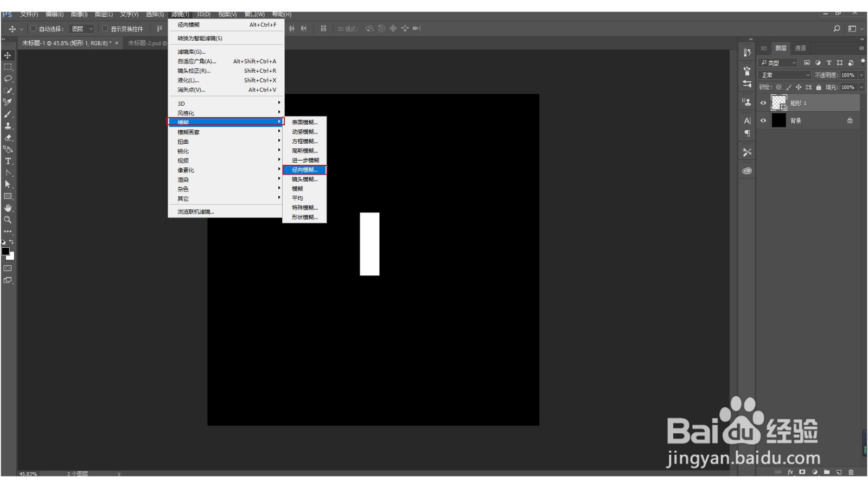This screenshot has width=868, height=488.
Task: Select the Quick Selection tool
Action: [x=8, y=91]
